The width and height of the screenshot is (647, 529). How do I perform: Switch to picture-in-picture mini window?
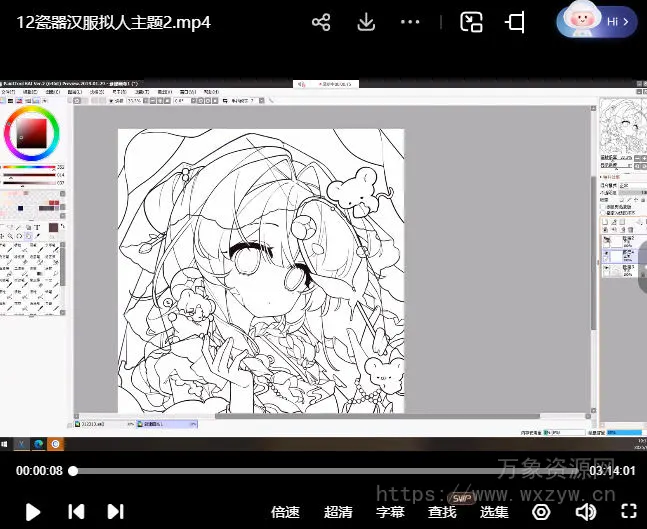472,22
